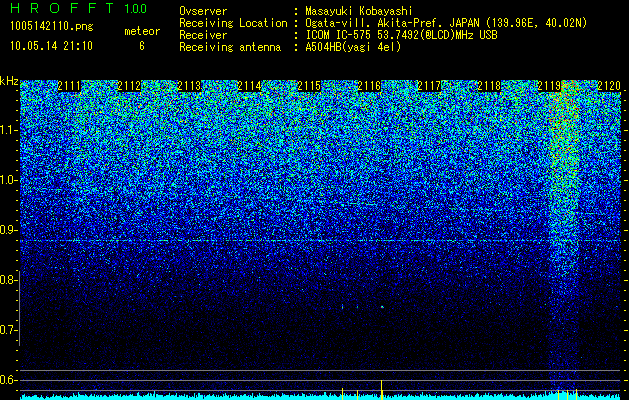This screenshot has width=629, height=400.
Task: Click the 0.8 frequency axis label
Action: pyautogui.click(x=9, y=280)
